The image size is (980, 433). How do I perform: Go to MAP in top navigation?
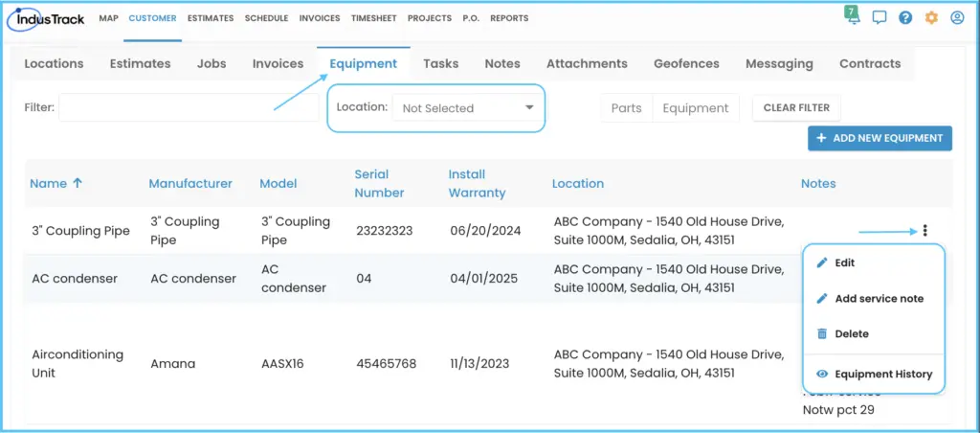coord(108,18)
